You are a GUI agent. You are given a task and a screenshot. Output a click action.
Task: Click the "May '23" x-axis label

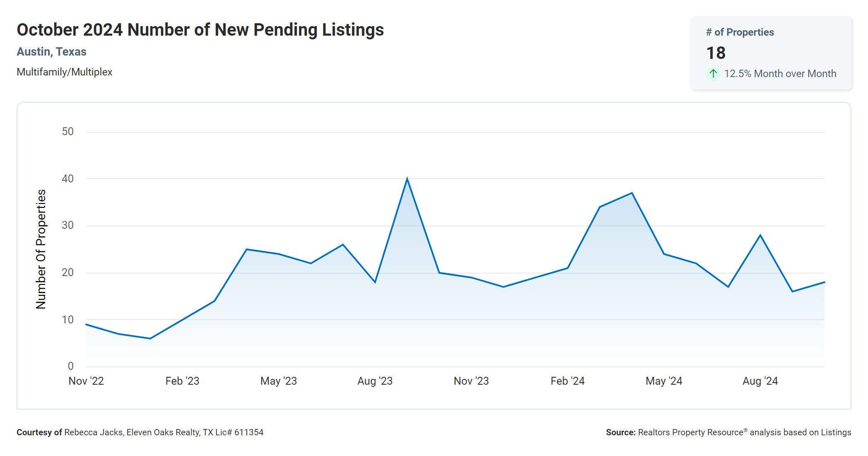[x=278, y=381]
